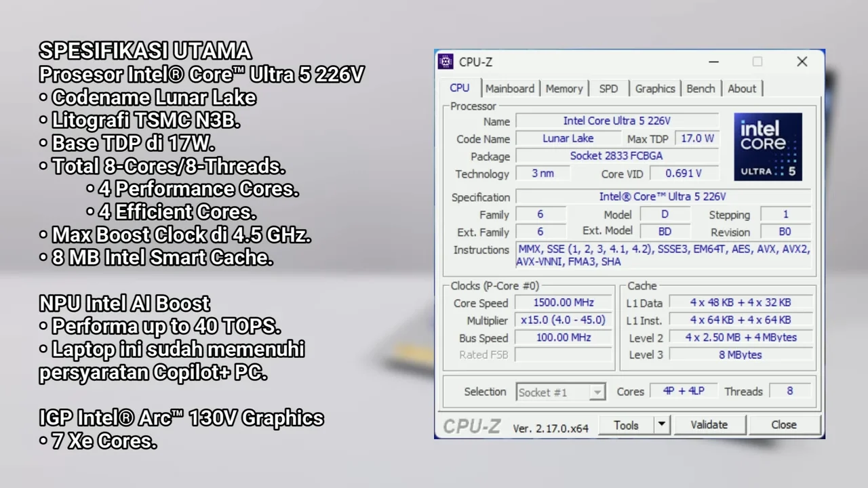Click the Close button at bottom
Image resolution: width=868 pixels, height=488 pixels.
tap(784, 425)
